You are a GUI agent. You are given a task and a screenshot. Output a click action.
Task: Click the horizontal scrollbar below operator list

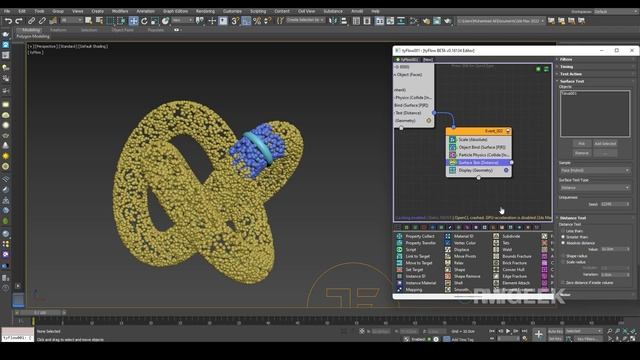click(x=468, y=297)
